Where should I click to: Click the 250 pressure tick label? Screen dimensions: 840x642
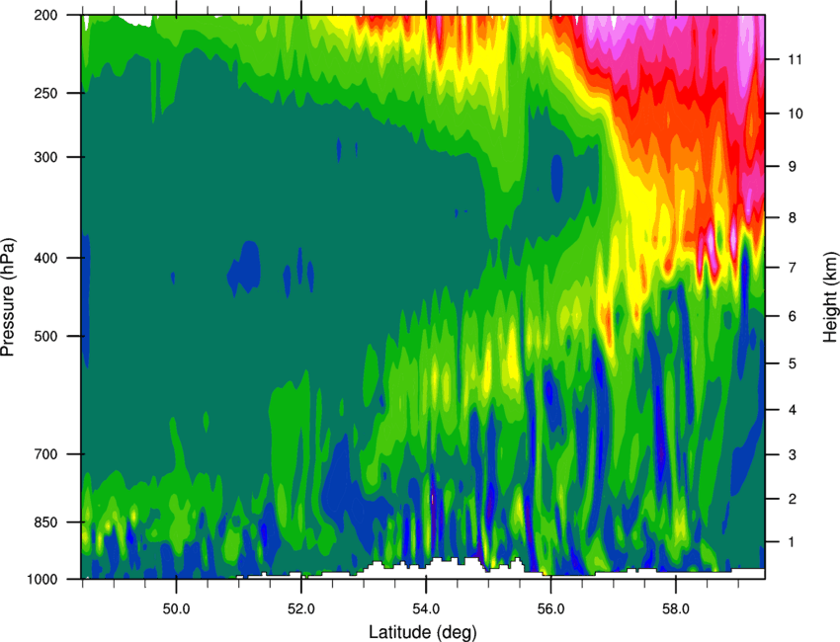[x=46, y=93]
